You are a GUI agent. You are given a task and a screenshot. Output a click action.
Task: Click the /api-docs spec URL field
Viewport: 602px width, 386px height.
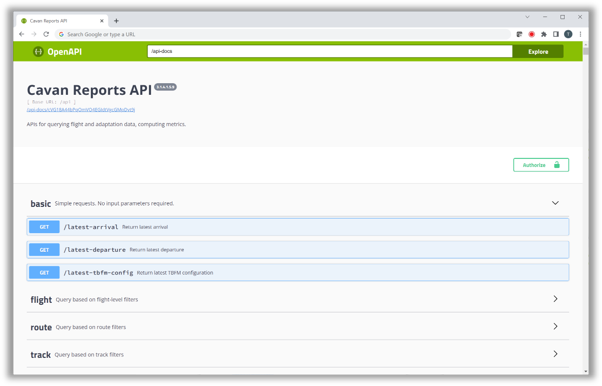330,51
